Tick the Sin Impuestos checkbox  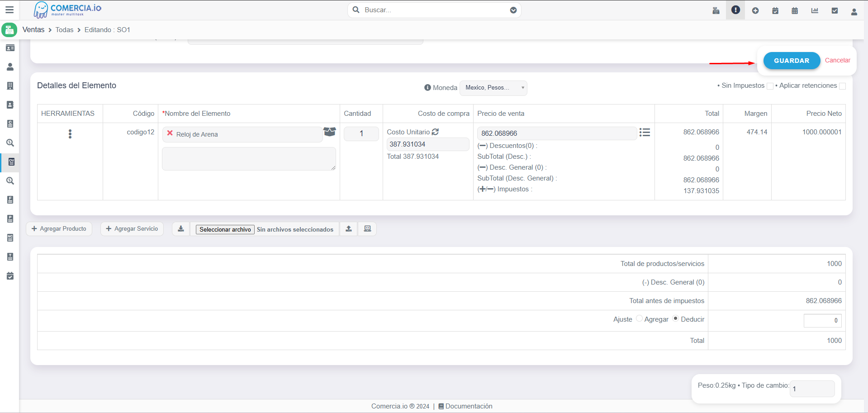770,86
